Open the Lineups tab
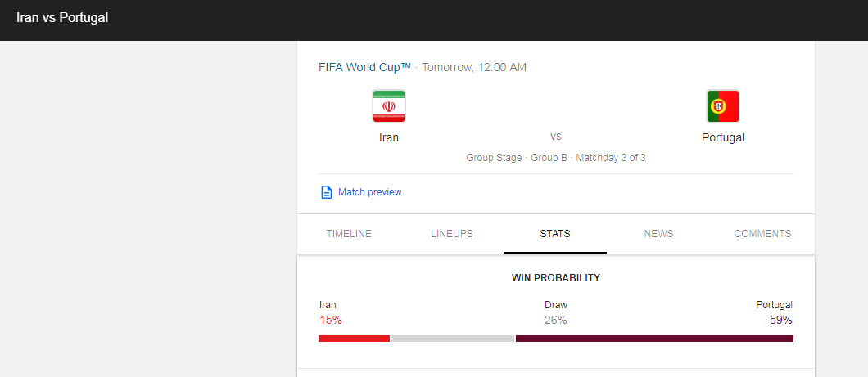This screenshot has height=377, width=868. coord(452,234)
